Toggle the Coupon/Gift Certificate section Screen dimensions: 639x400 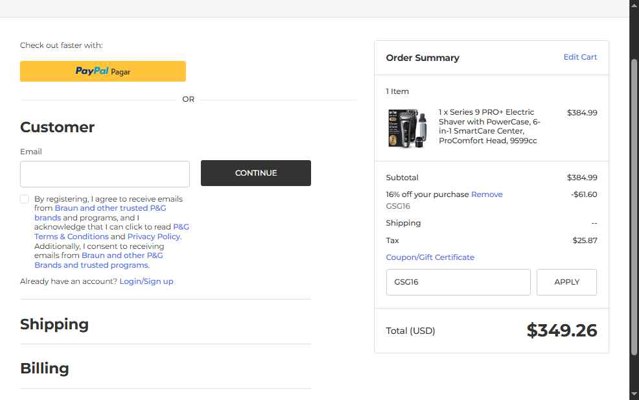click(x=430, y=257)
